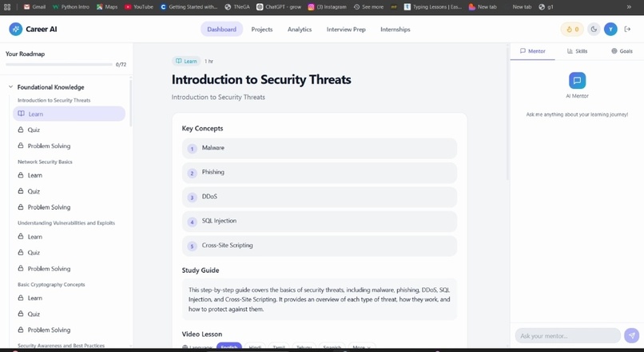
Task: Click the main lesson content scrollbar
Action: point(507,112)
